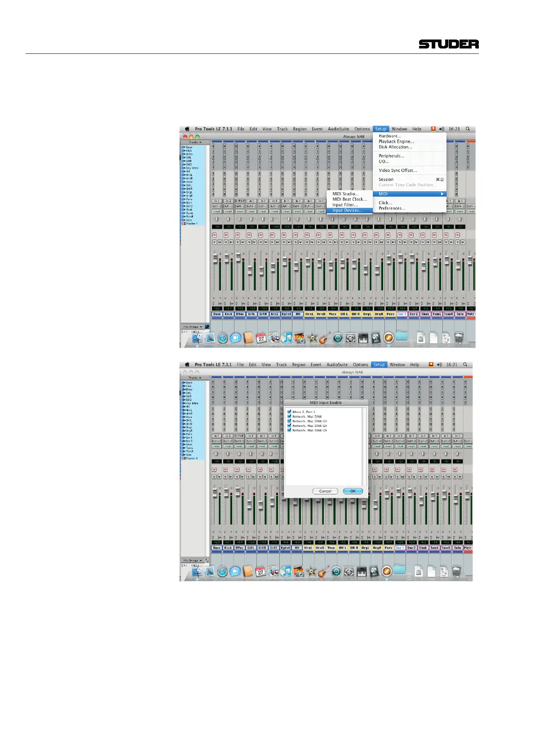Open Mail stamp dock icon in dialog screenshot
The image size is (535, 756).
point(209,571)
